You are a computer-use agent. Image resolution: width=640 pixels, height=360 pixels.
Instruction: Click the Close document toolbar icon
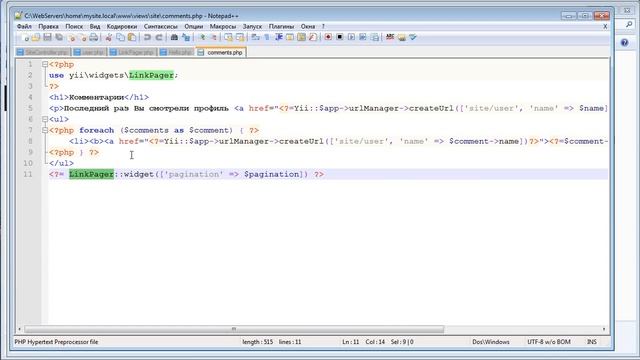point(71,38)
